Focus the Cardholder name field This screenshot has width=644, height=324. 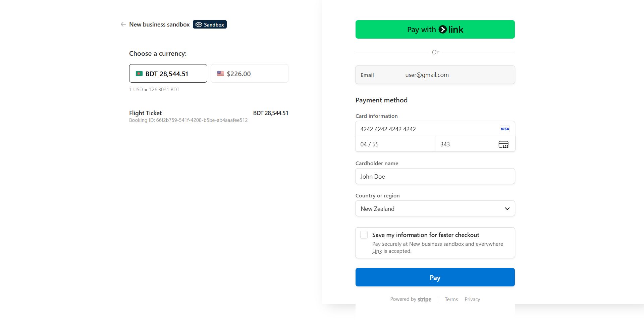point(435,176)
